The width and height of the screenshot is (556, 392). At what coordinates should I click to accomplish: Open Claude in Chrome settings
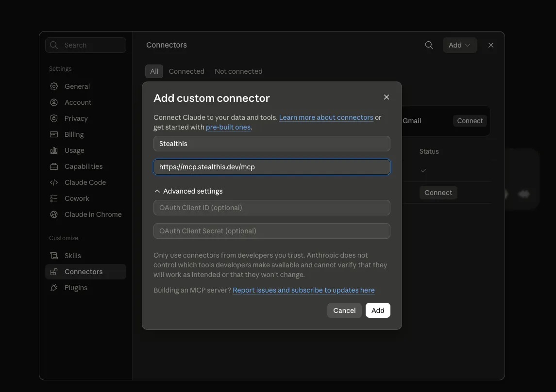coord(85,214)
